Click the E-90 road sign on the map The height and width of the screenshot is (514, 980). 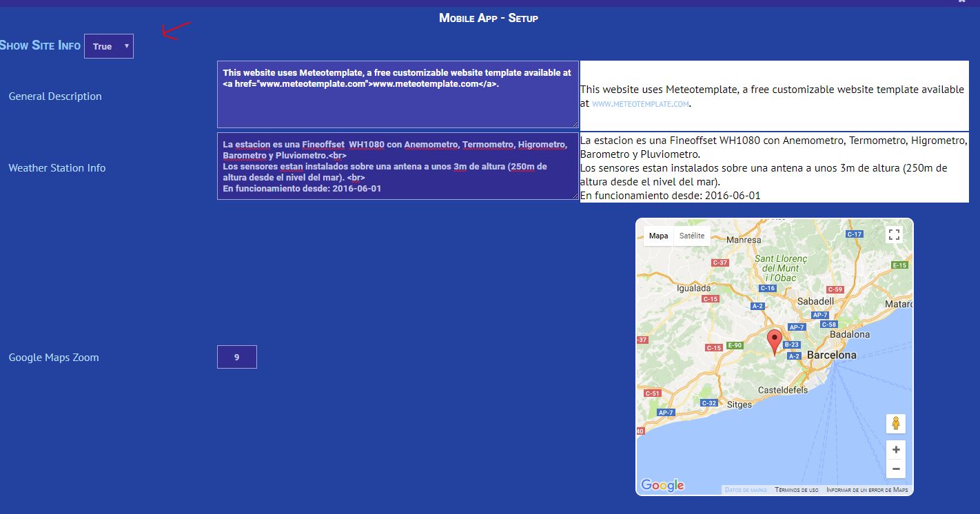point(735,345)
